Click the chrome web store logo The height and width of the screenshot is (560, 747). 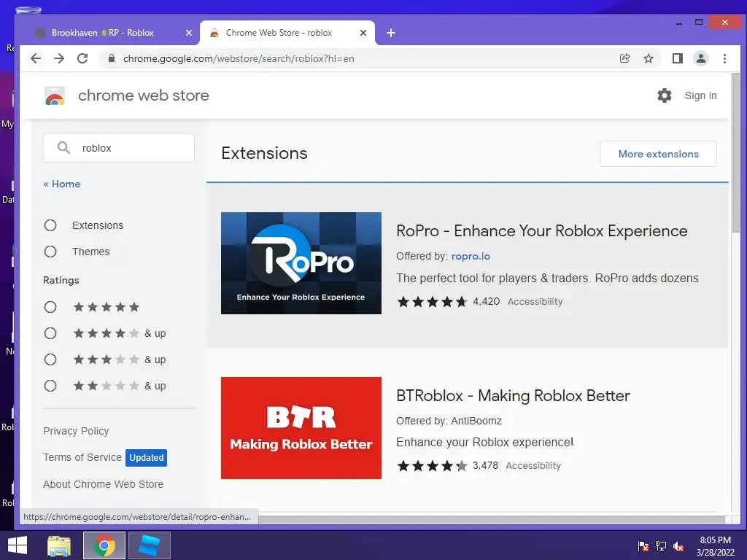[x=55, y=96]
